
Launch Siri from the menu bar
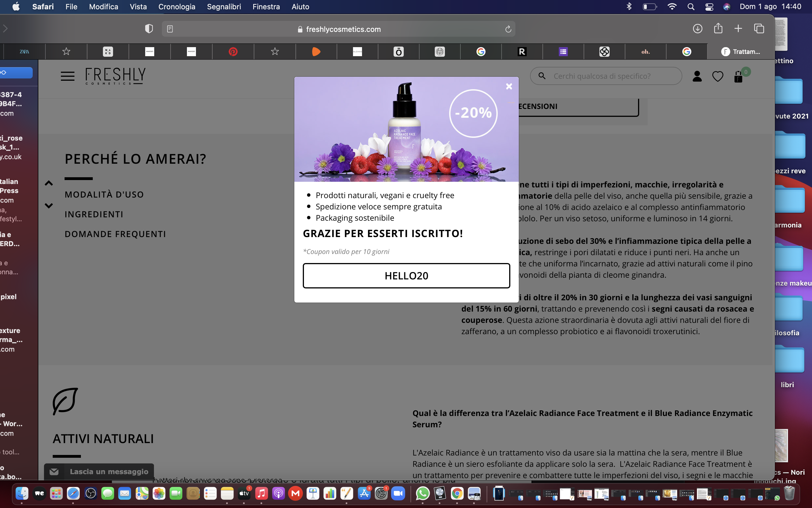727,7
